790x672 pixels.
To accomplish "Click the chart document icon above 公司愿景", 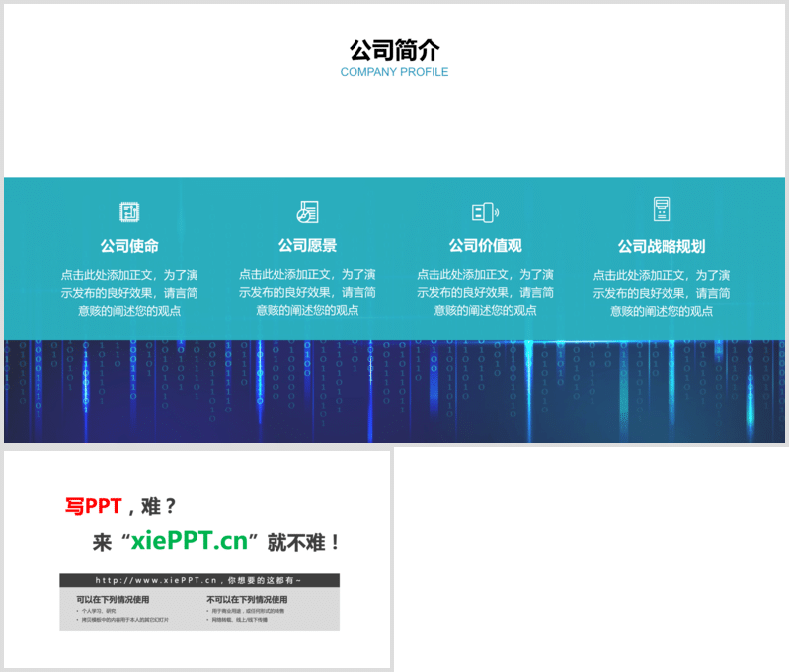I will (x=307, y=212).
